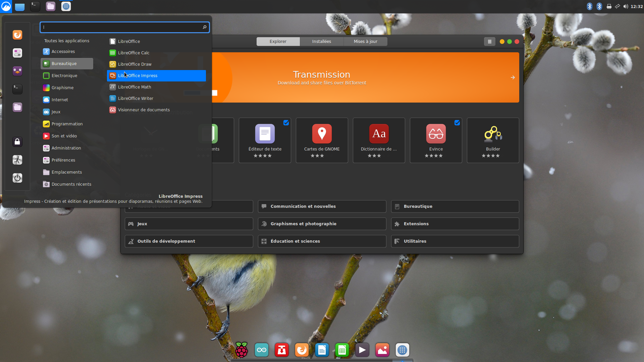
Task: Open the app grid icon in the top panel
Action: (x=66, y=6)
